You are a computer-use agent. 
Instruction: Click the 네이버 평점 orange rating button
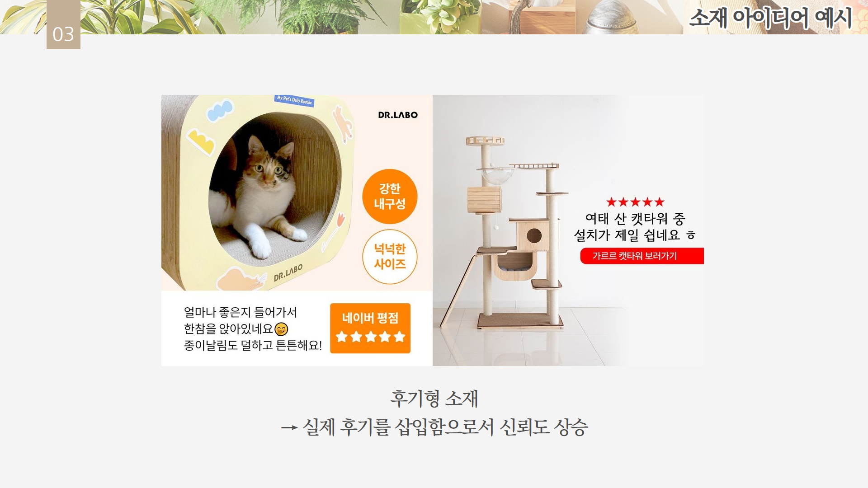(370, 328)
